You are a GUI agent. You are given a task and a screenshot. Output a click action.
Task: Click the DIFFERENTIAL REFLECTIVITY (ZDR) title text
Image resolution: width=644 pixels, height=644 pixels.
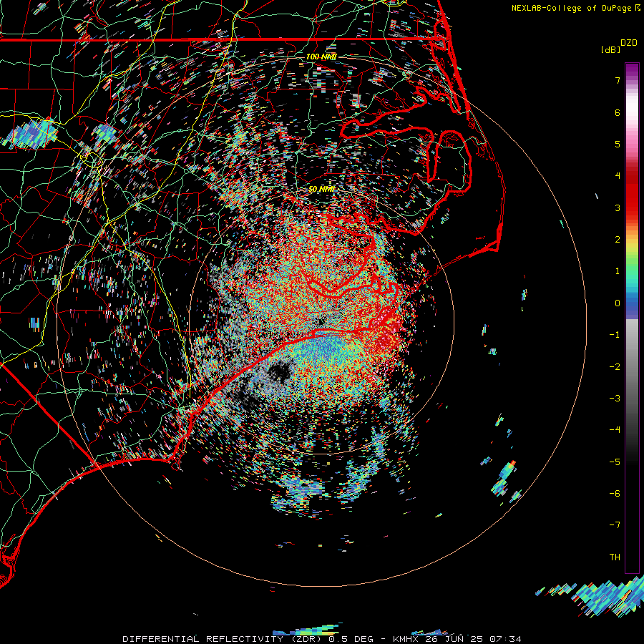pos(224,639)
